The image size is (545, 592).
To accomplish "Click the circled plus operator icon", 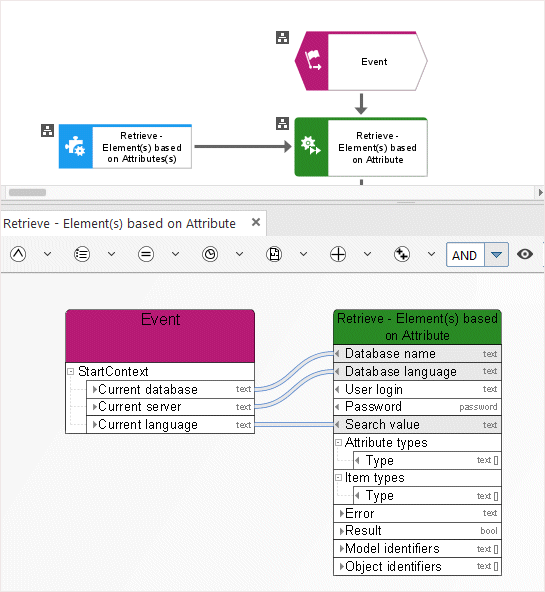I will [x=338, y=254].
